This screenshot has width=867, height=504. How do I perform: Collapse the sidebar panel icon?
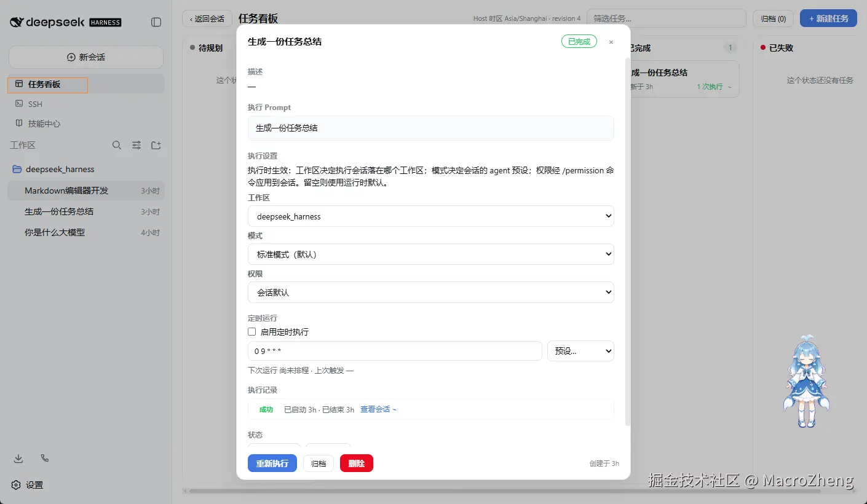156,22
